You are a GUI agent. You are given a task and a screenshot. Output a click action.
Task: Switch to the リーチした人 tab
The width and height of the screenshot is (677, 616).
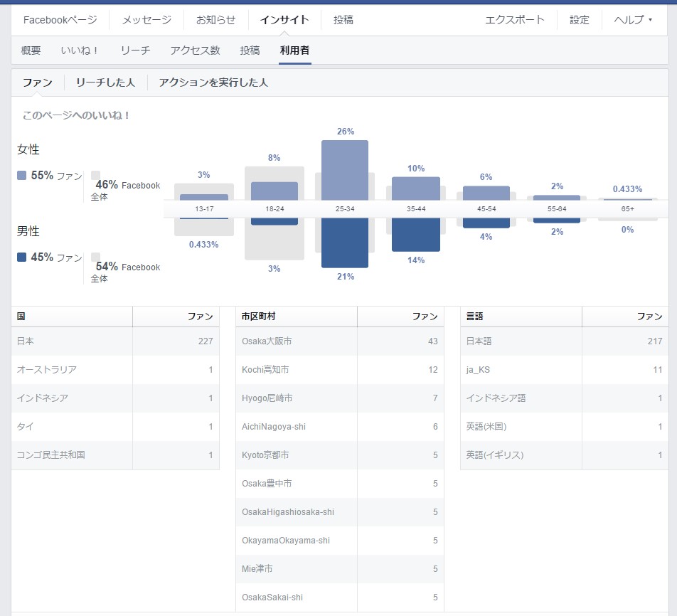coord(105,83)
